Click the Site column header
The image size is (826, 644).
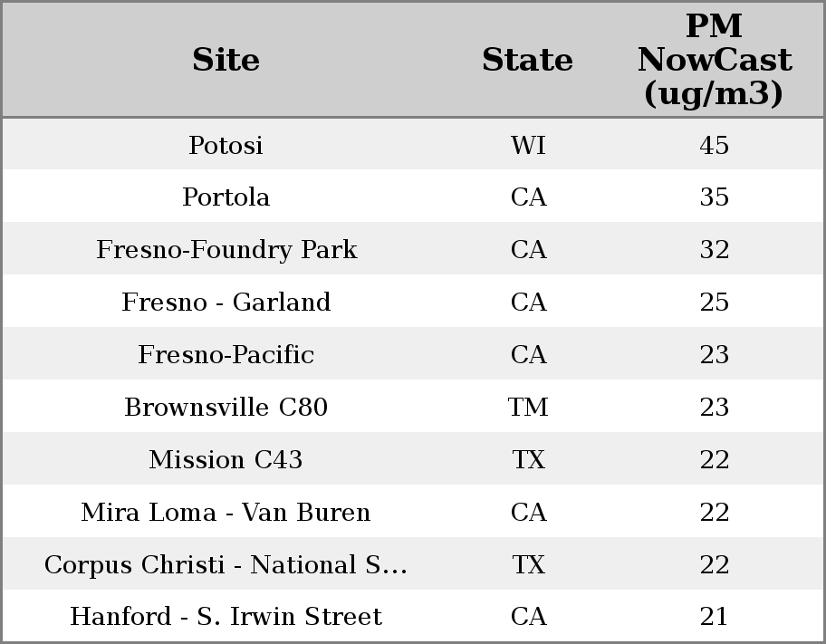(x=226, y=60)
